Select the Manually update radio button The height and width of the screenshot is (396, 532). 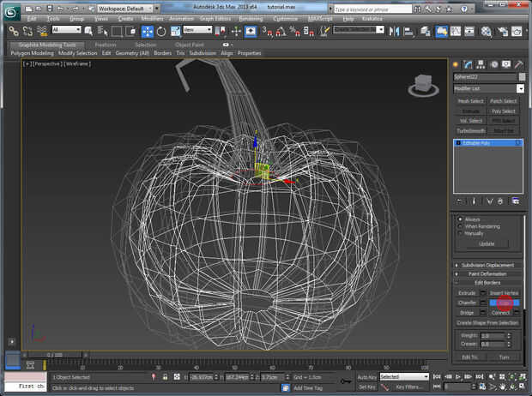459,233
